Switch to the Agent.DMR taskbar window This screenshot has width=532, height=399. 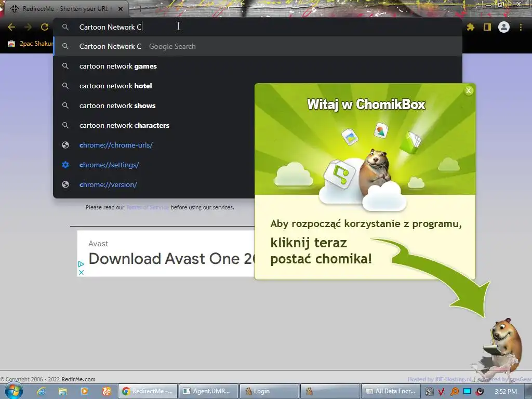point(208,391)
